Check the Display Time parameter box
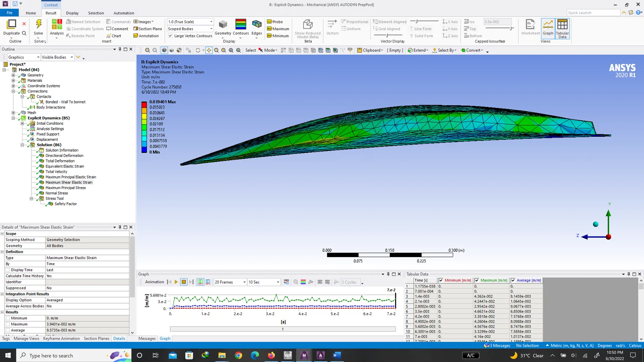 point(8,270)
